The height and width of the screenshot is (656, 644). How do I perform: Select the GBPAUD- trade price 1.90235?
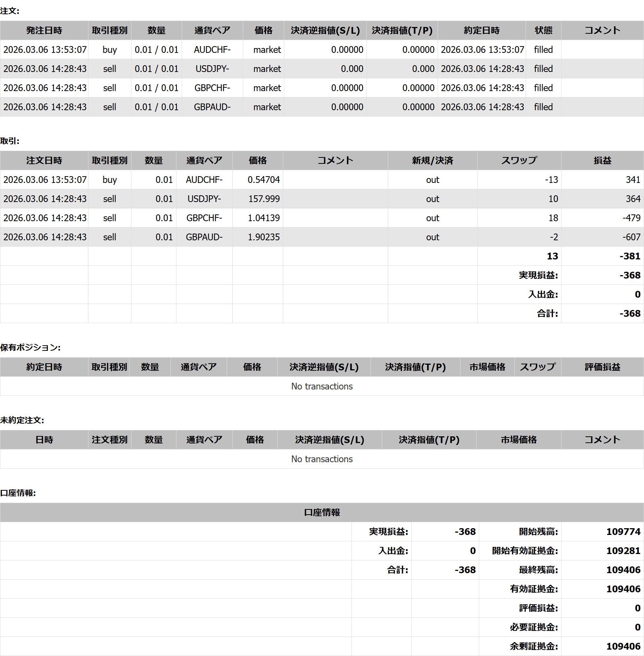[x=263, y=237]
